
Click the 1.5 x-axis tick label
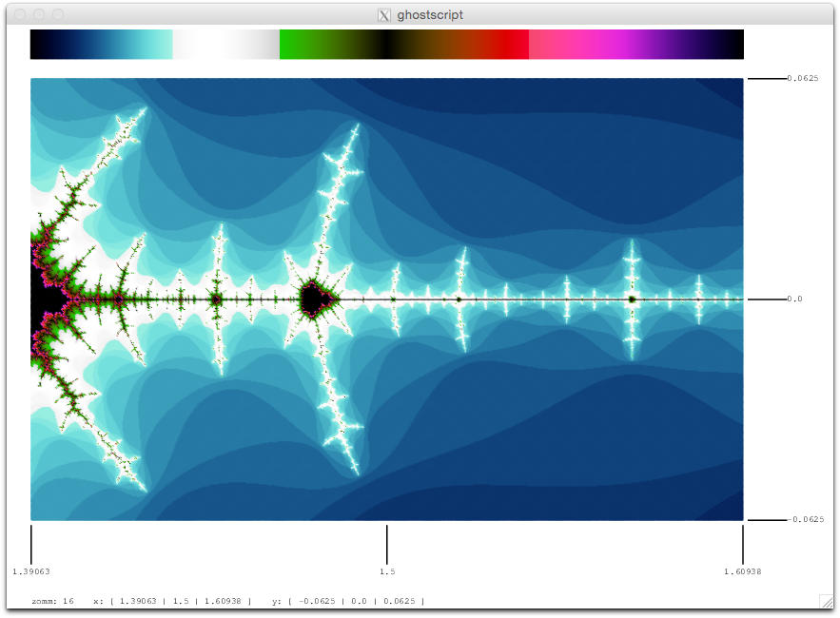pyautogui.click(x=387, y=571)
